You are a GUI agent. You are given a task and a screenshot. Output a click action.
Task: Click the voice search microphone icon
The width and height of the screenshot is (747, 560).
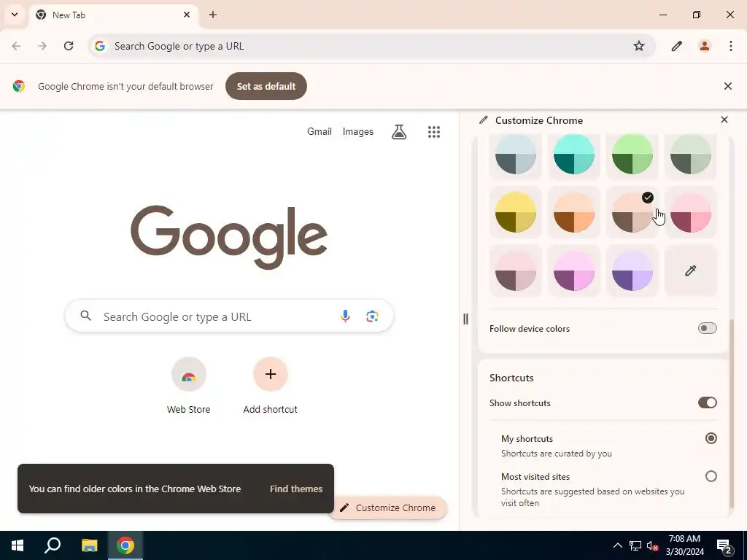pos(345,316)
